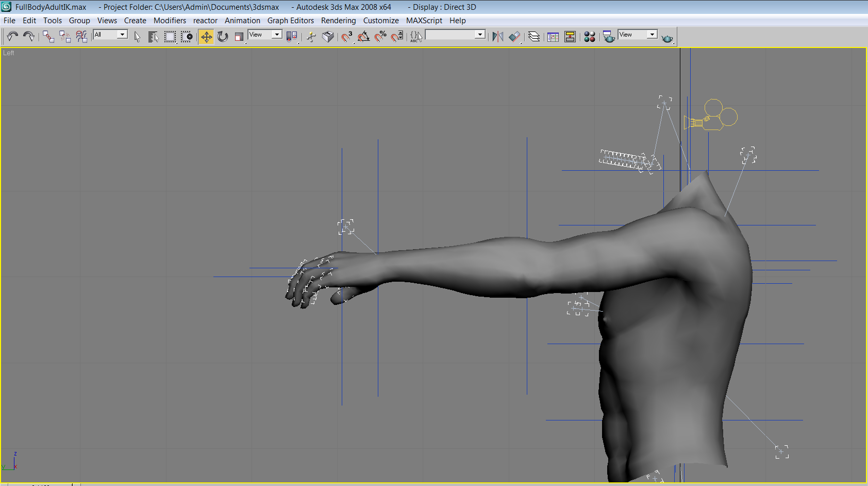Click the Left viewport label
This screenshot has width=868, height=486.
(9, 53)
